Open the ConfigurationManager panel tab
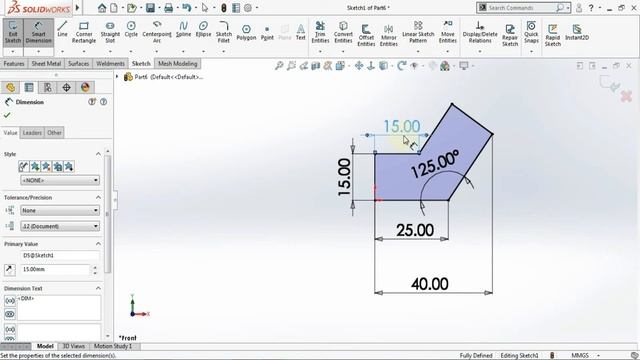Screen dimensions: 640x360 pyautogui.click(x=48, y=87)
